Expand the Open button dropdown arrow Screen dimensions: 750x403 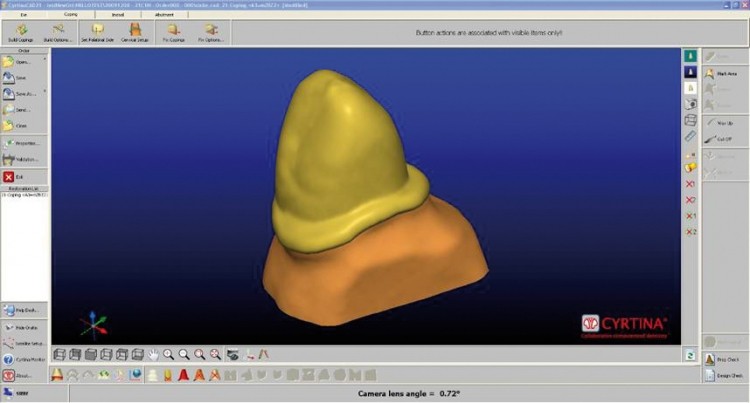45,59
